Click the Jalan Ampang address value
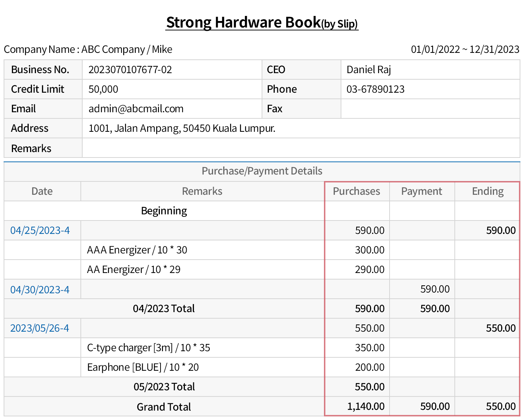This screenshot has height=420, width=524. point(182,129)
